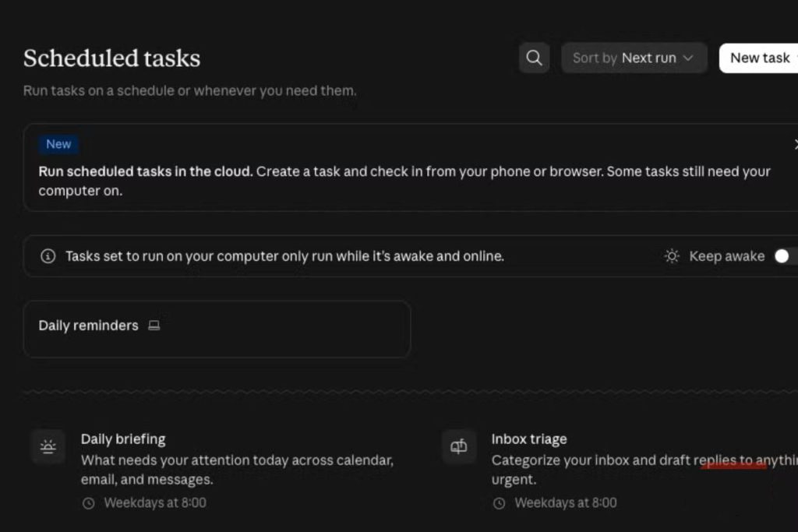The image size is (798, 532).
Task: Click the sun icon next to Keep awake
Action: (x=672, y=255)
